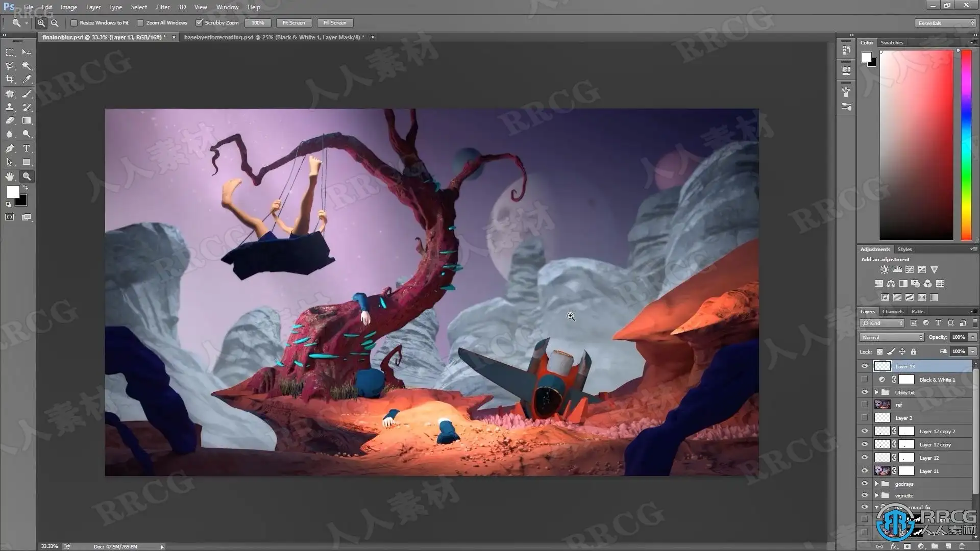Disable the Scrubby Zoom checkbox
This screenshot has width=980, height=551.
point(200,23)
